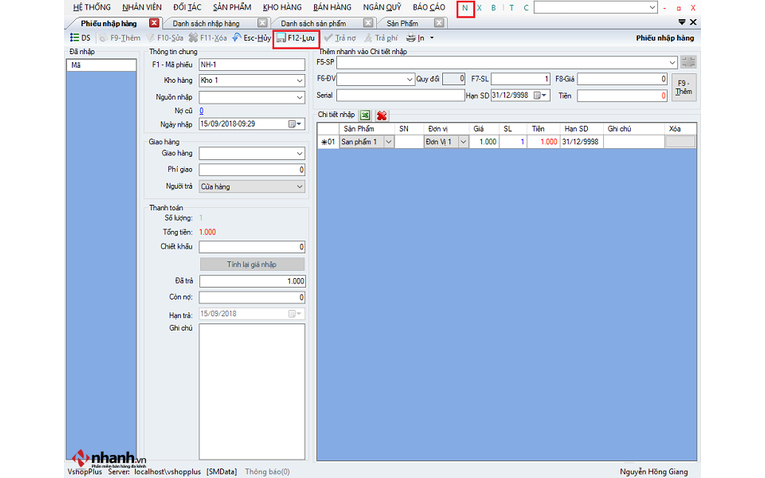Open BÁO CÁO menu

coord(429,7)
